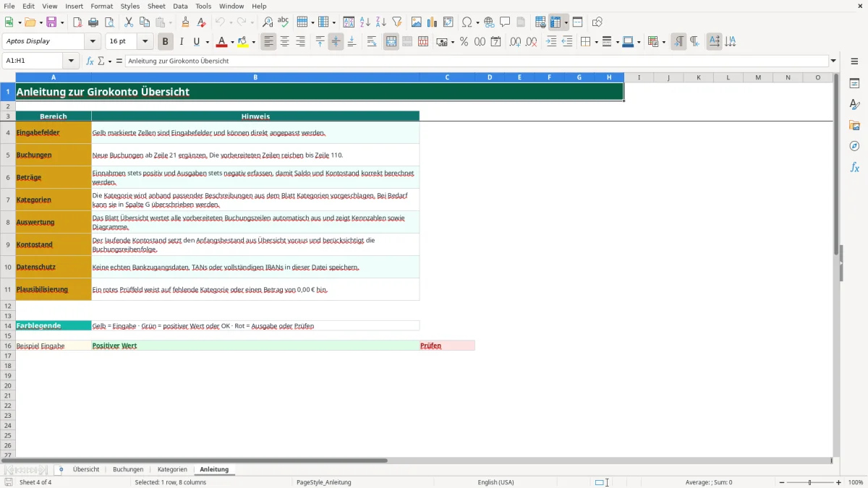Open sidebar Properties panel
This screenshot has width=868, height=488.
pyautogui.click(x=854, y=83)
